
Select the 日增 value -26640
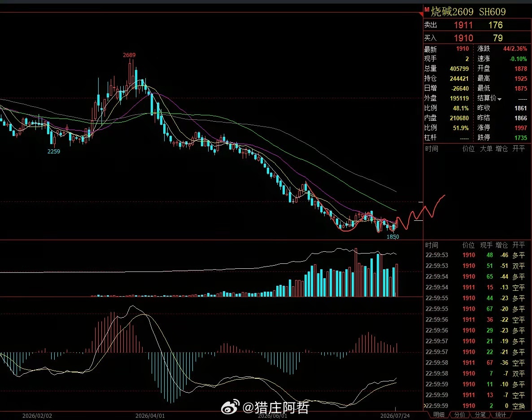coord(460,88)
